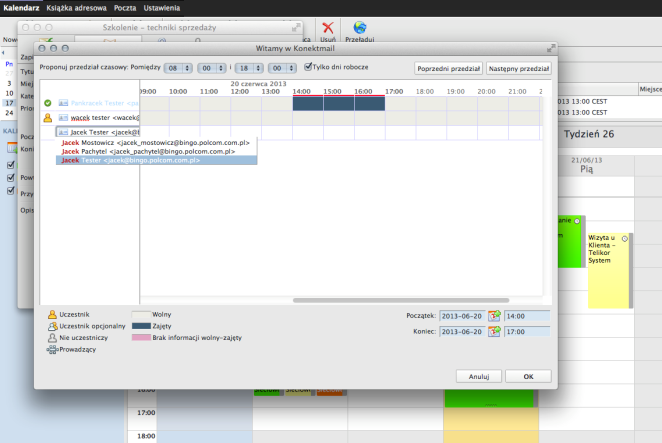The width and height of the screenshot is (662, 443).
Task: Open the Ustawienia tab
Action: tap(162, 8)
